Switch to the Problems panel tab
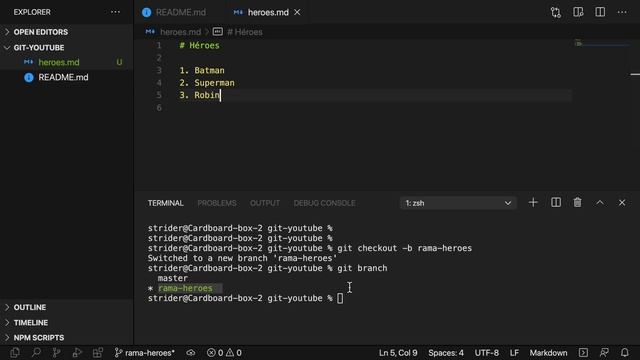This screenshot has height=360, width=640. pos(217,203)
